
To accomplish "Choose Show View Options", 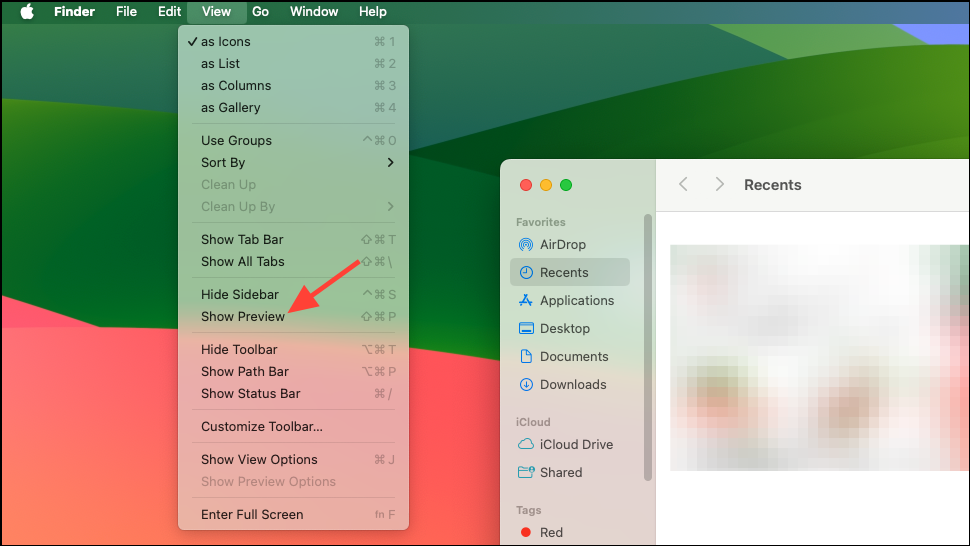I will (x=293, y=459).
